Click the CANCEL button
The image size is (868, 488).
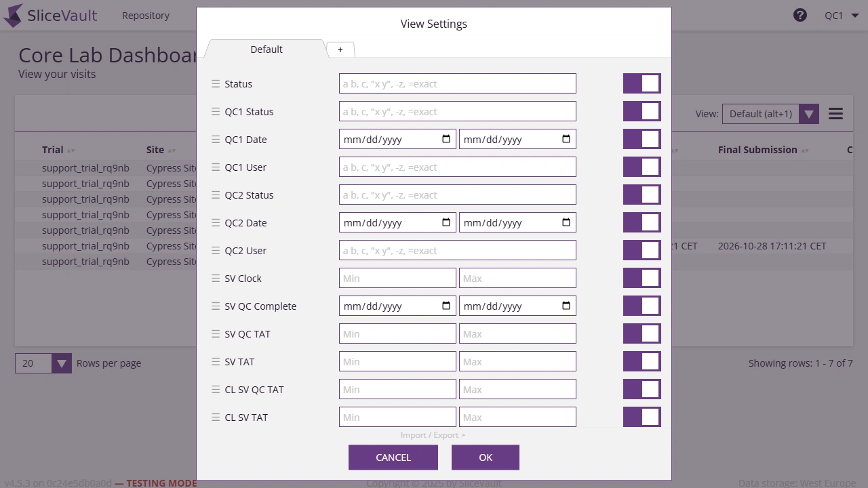click(x=393, y=457)
